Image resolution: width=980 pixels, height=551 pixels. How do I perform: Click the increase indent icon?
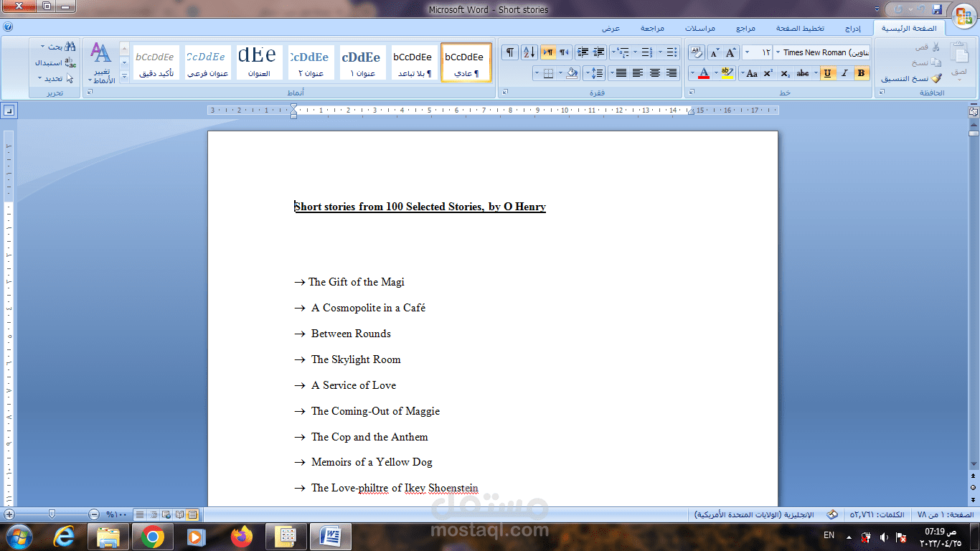click(x=583, y=52)
